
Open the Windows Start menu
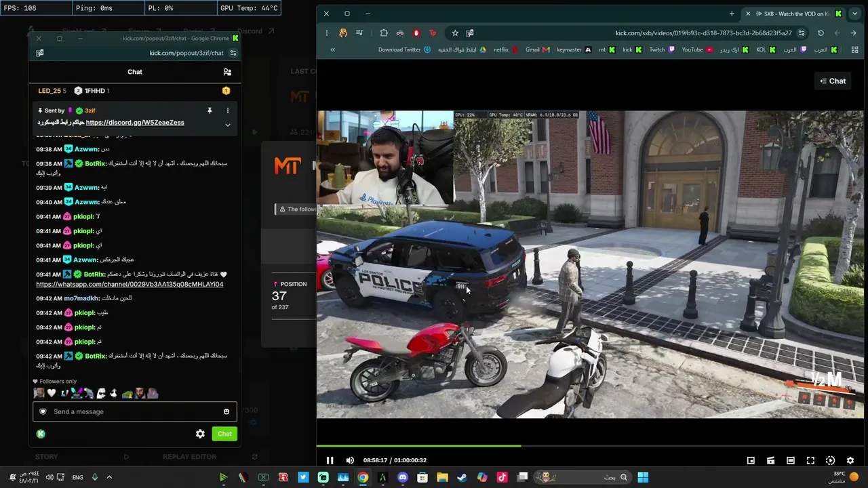(x=643, y=477)
